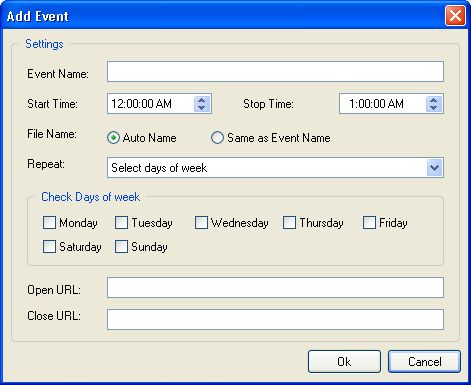
Task: Increase Start Time with up spinner arrow
Action: [x=202, y=100]
